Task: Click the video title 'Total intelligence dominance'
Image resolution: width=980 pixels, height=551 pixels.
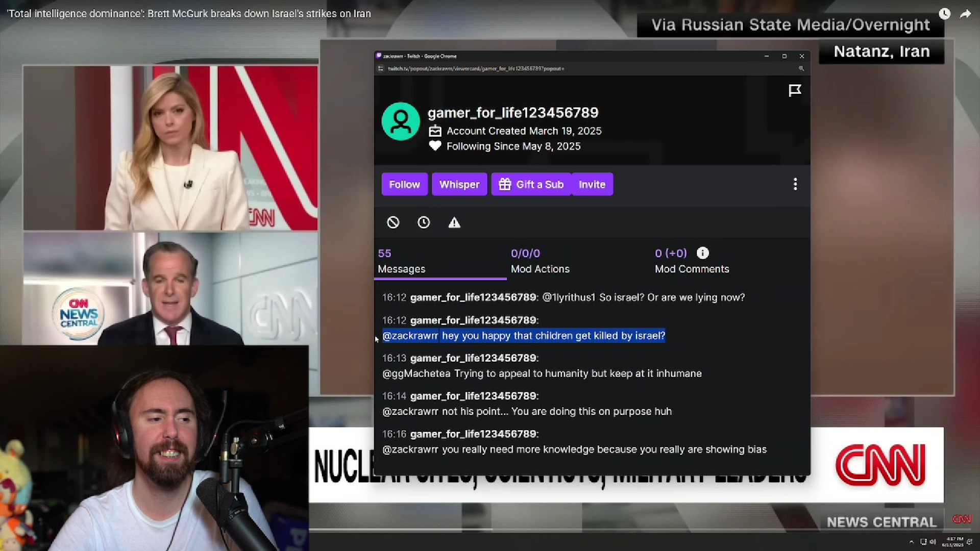Action: 189,14
